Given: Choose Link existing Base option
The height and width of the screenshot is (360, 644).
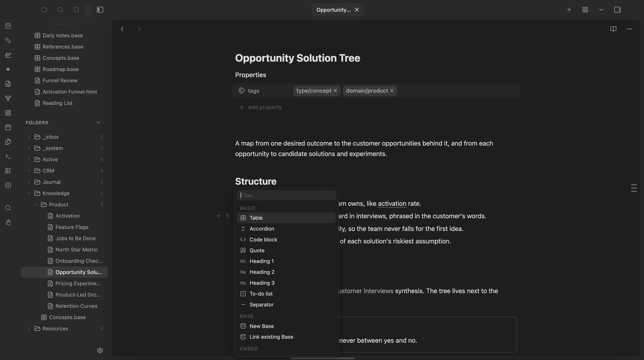Looking at the screenshot, I should click(286, 337).
